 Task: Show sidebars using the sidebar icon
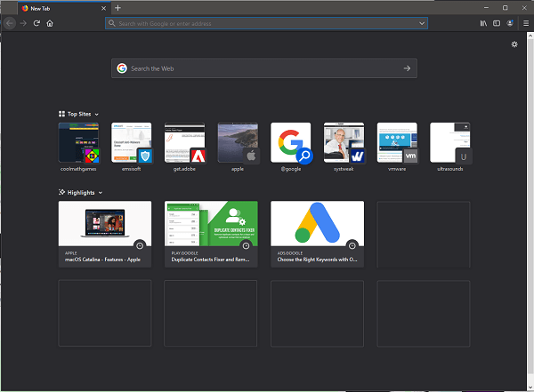(497, 23)
